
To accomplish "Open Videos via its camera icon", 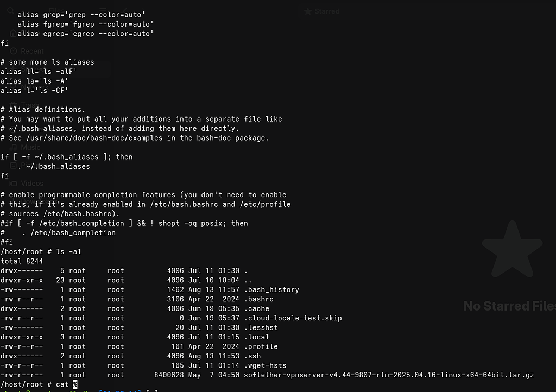I will [x=14, y=184].
